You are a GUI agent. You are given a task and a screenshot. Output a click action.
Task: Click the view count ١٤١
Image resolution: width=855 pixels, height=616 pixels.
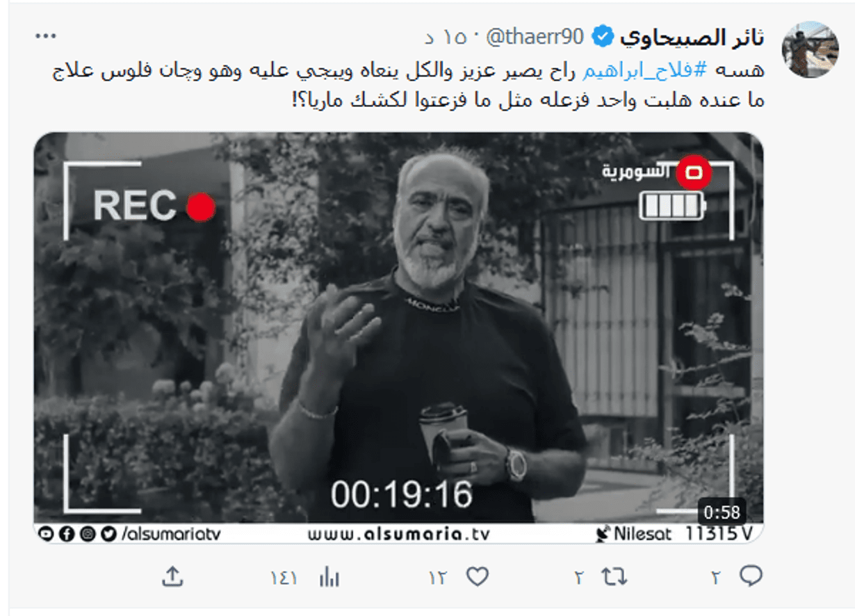[284, 578]
